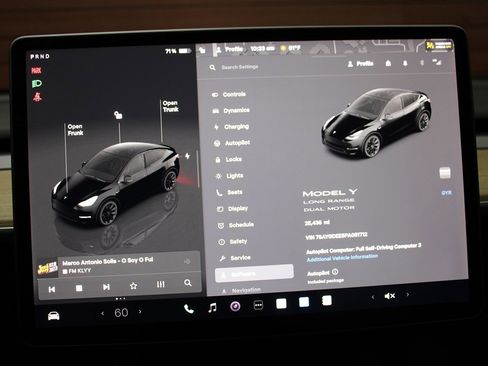
Task: Tap Open Frunk
Action: click(x=75, y=130)
